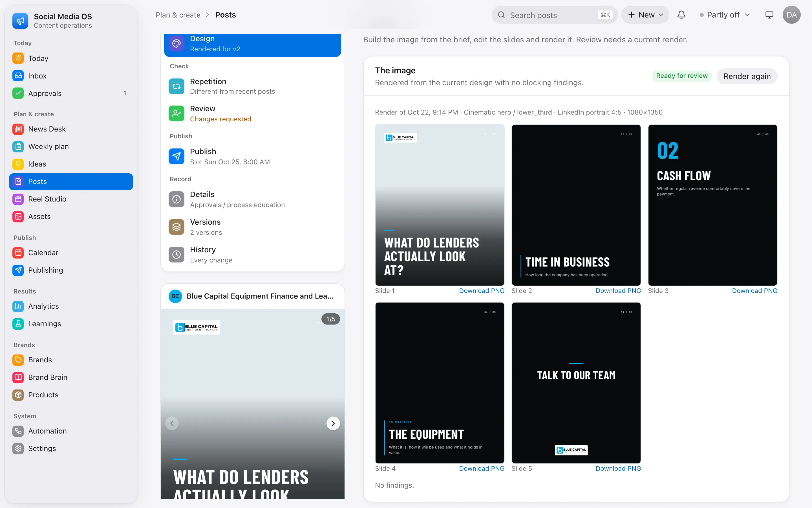Open the DA user avatar
Screen dimensions: 812x508
point(791,15)
